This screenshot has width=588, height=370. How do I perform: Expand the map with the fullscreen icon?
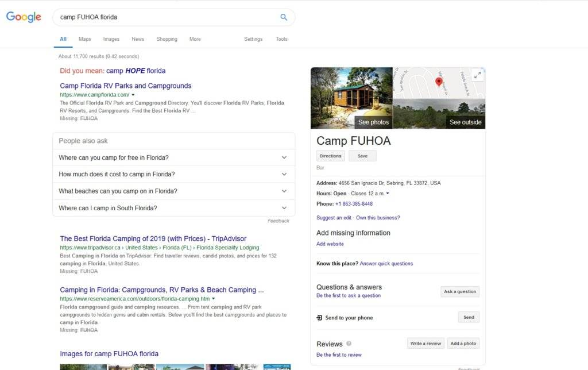pos(477,75)
